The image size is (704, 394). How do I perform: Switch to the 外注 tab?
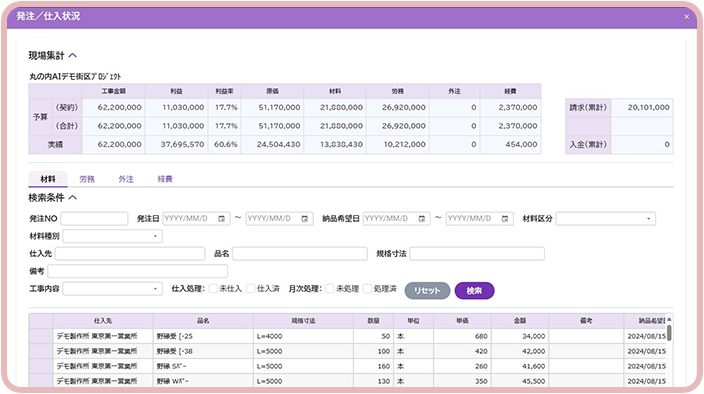pyautogui.click(x=126, y=179)
